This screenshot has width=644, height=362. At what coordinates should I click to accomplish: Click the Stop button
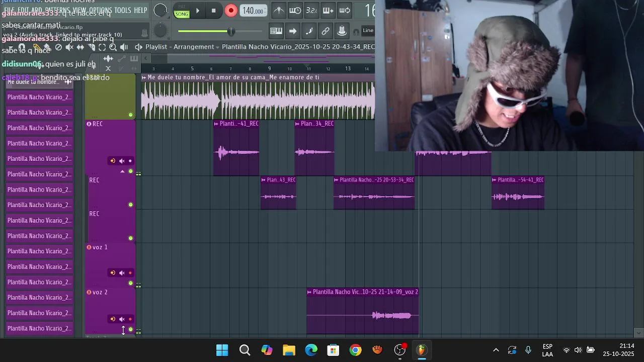214,11
